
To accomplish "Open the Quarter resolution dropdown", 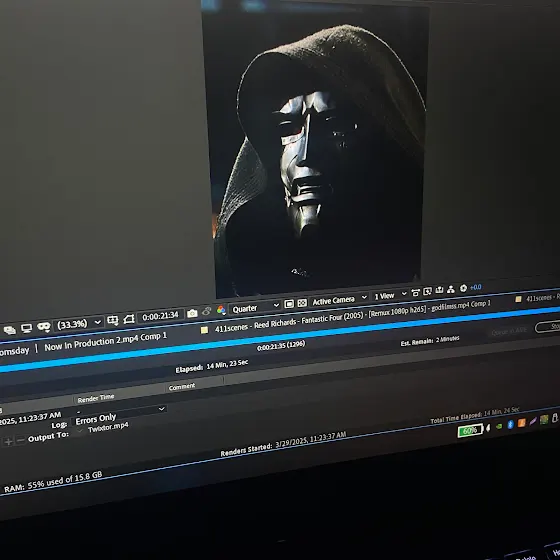I will 255,307.
